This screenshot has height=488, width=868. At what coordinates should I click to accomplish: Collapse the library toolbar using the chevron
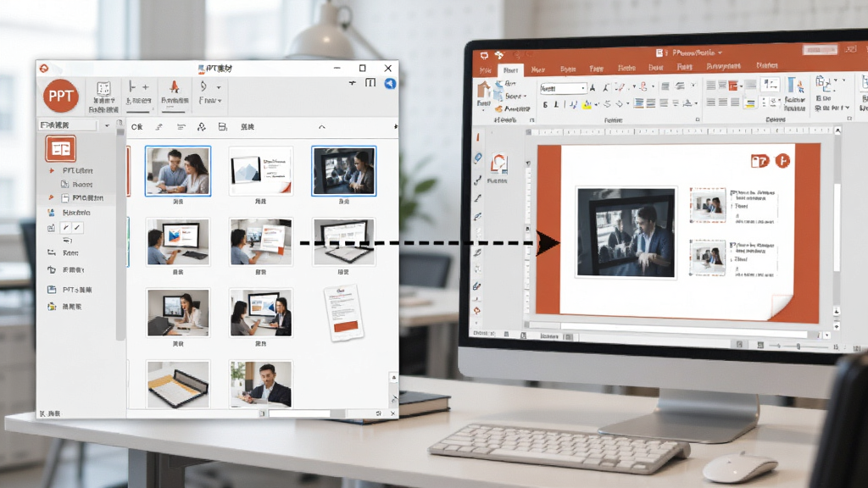point(321,127)
